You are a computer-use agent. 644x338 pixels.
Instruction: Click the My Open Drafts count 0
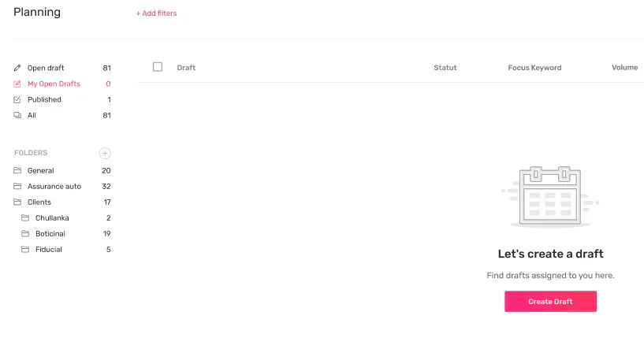pos(108,84)
